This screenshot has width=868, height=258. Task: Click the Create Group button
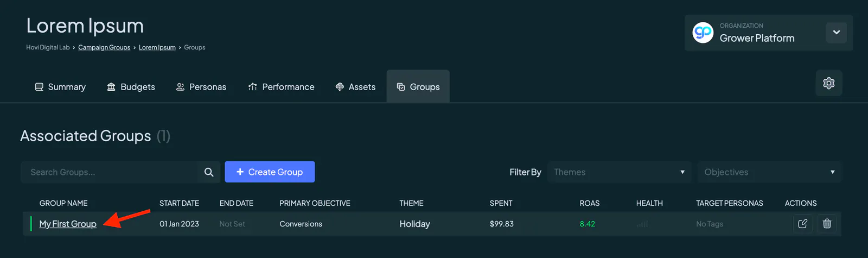[270, 172]
